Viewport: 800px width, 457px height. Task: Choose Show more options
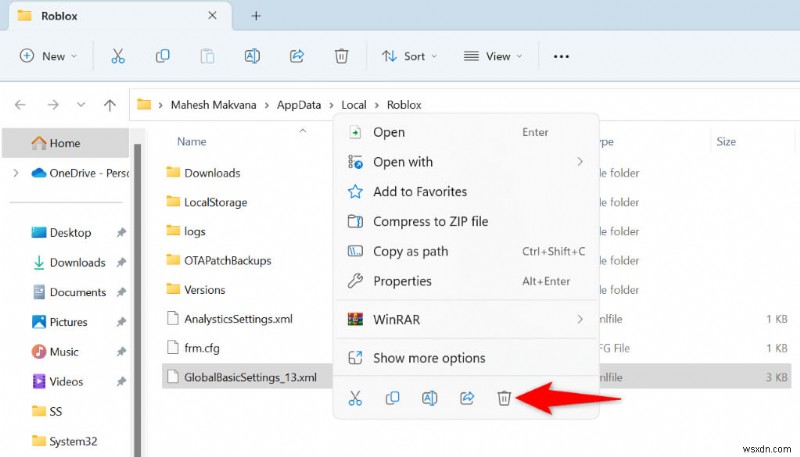(466, 358)
